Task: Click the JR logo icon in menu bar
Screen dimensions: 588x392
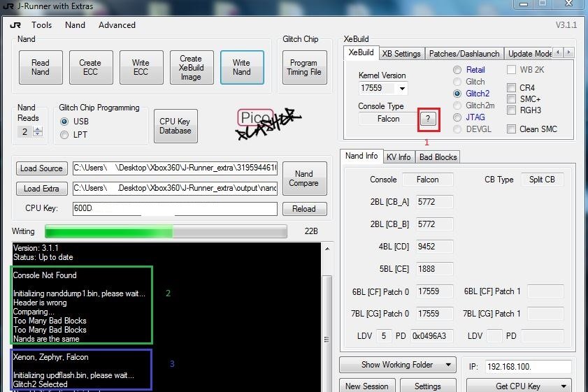Action: coord(15,25)
